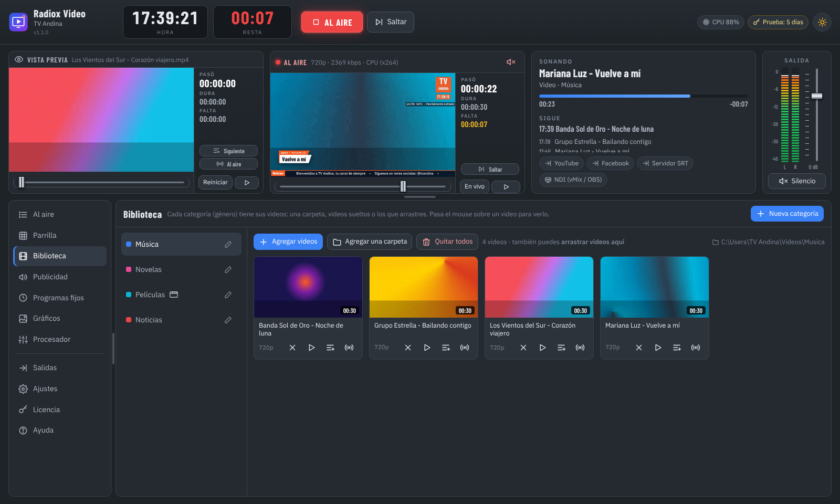Play the preview panel video
840x504 pixels.
point(247,182)
